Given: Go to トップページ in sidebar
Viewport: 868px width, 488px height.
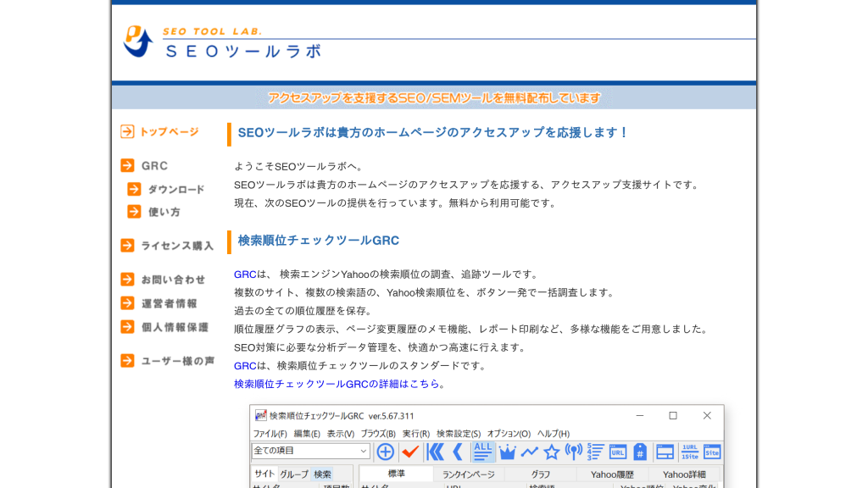Looking at the screenshot, I should (159, 131).
